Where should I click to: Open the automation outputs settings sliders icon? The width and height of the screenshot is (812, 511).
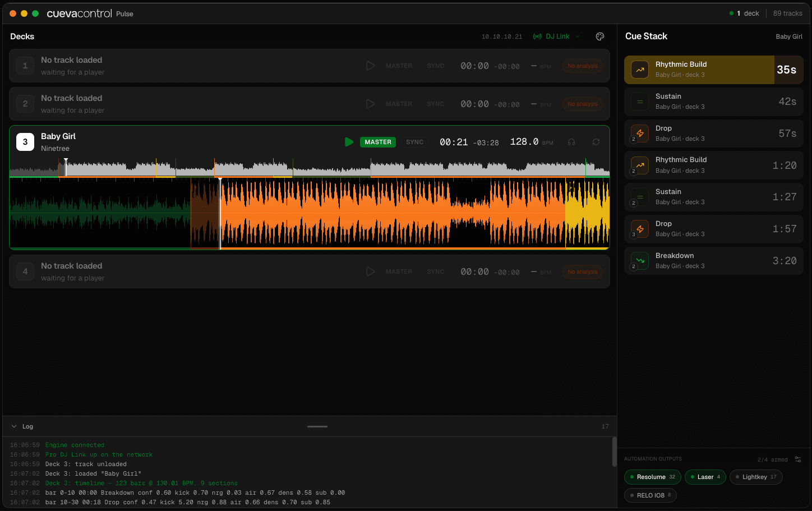[798, 459]
